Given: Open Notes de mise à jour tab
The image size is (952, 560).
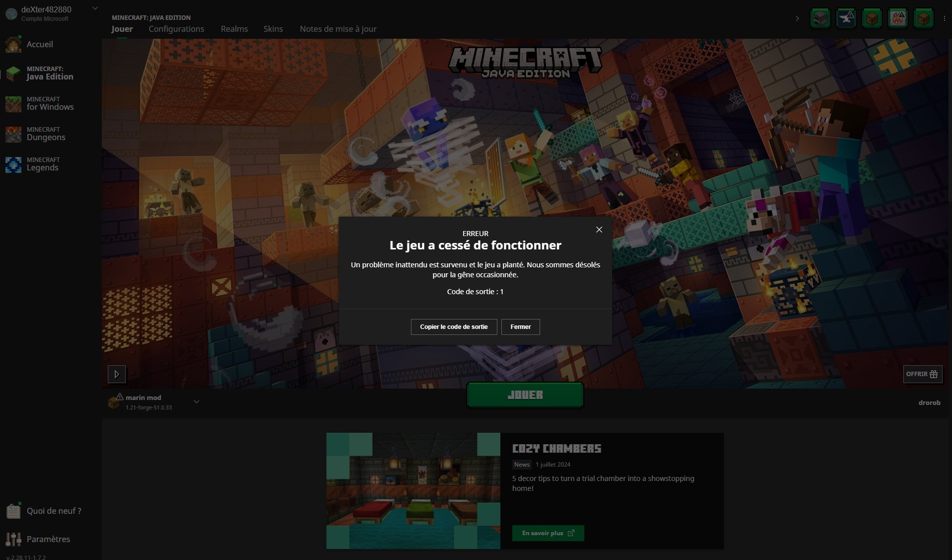Looking at the screenshot, I should [x=338, y=29].
